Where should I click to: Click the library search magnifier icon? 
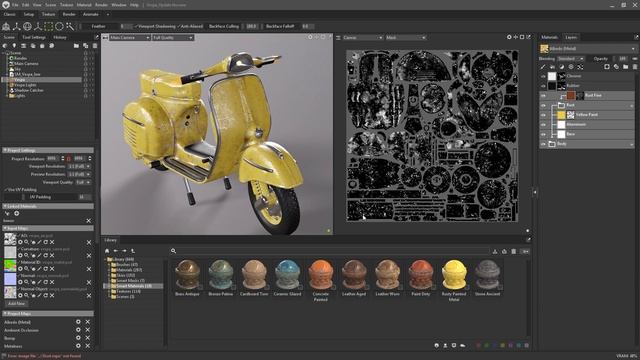coord(173,251)
